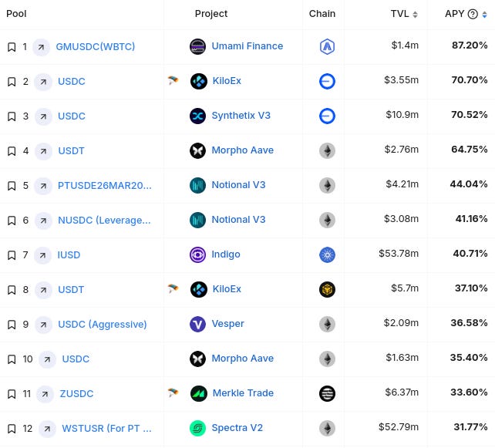495x448 pixels.
Task: Click the Base chain icon in row 2
Action: point(327,82)
